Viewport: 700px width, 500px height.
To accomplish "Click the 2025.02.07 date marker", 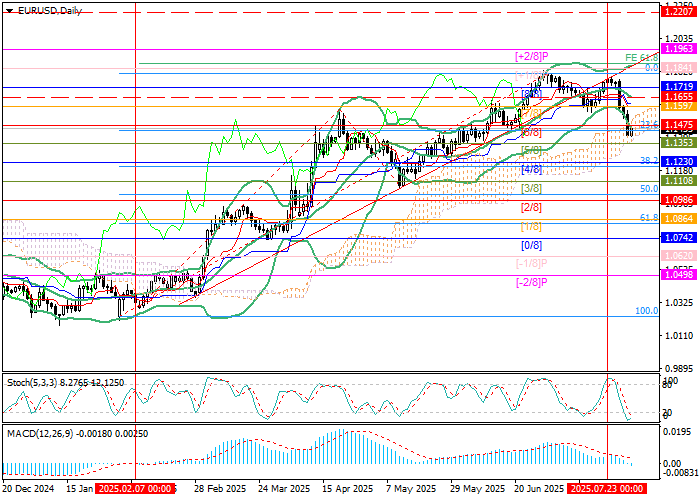I will coord(135,490).
